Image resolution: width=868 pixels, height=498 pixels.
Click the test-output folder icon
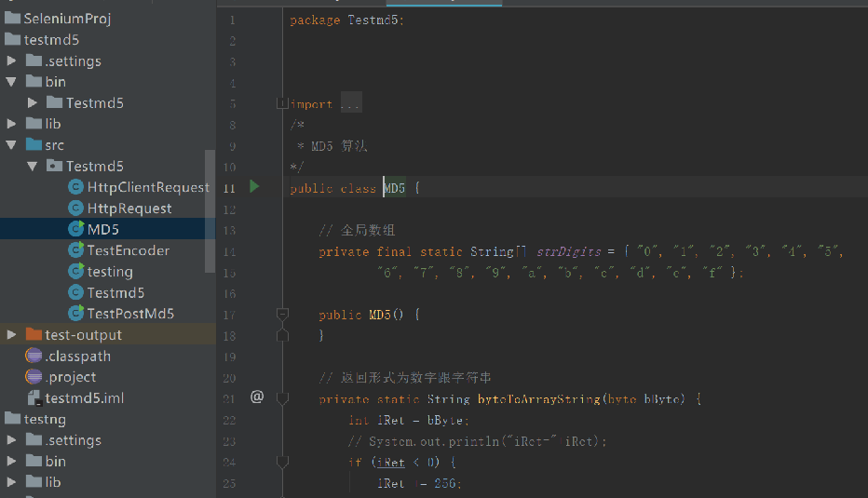pyautogui.click(x=34, y=335)
